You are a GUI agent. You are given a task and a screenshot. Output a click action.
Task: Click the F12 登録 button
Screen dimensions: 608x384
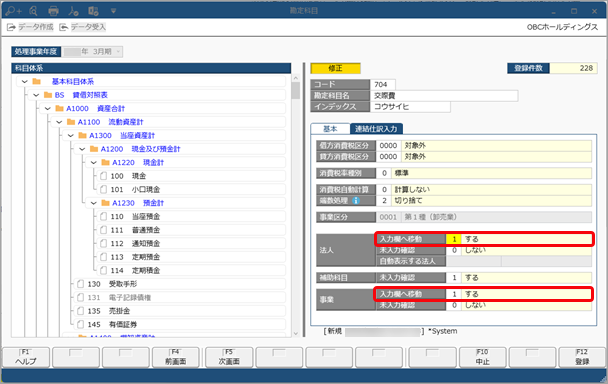coord(582,357)
